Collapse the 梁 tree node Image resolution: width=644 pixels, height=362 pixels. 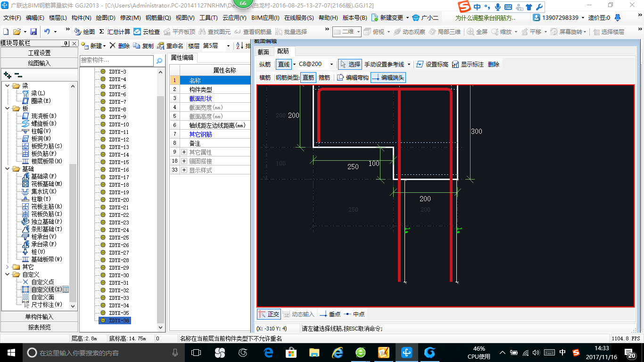[7, 86]
